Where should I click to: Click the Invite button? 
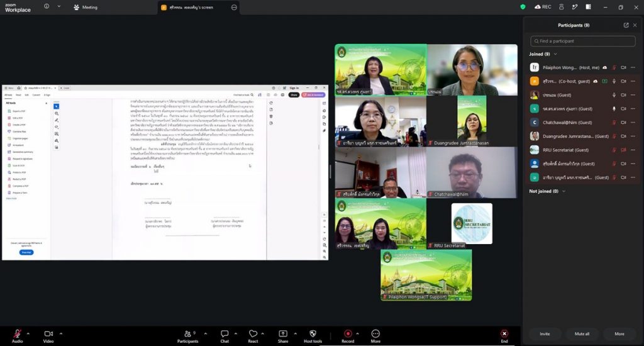click(545, 333)
